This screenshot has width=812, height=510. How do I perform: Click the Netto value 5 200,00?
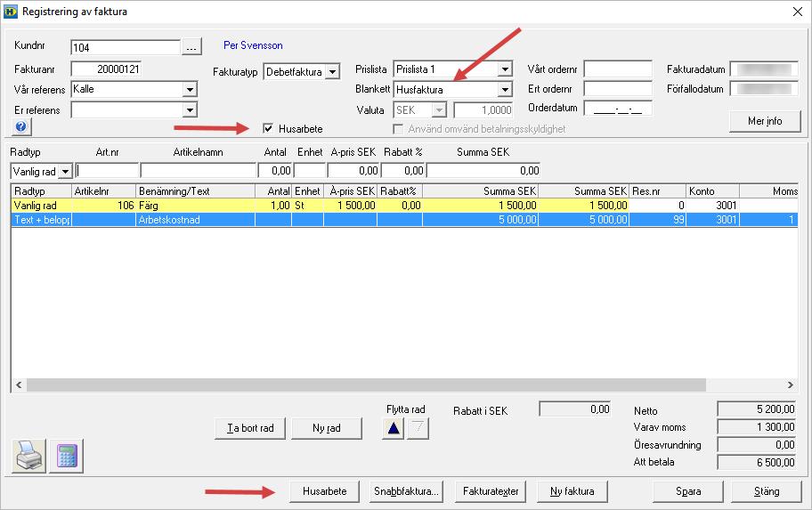coord(757,409)
